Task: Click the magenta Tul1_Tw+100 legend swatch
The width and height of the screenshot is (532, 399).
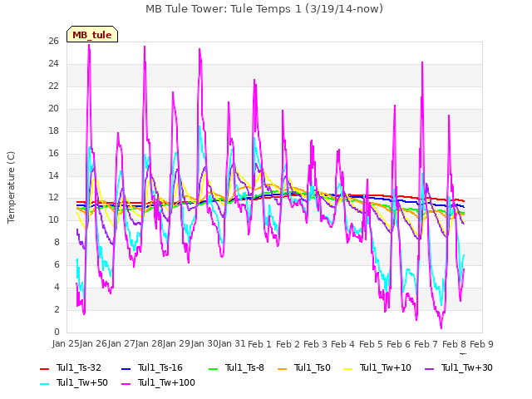Action: click(x=126, y=383)
